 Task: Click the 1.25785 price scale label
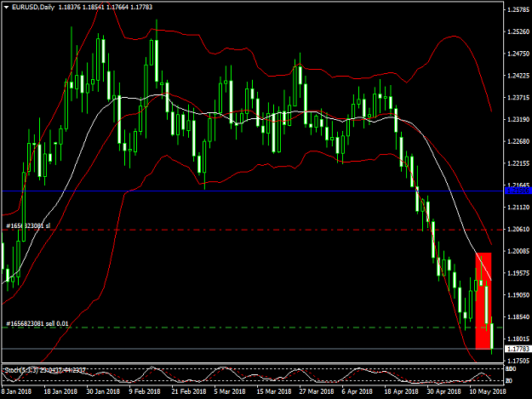pyautogui.click(x=518, y=9)
